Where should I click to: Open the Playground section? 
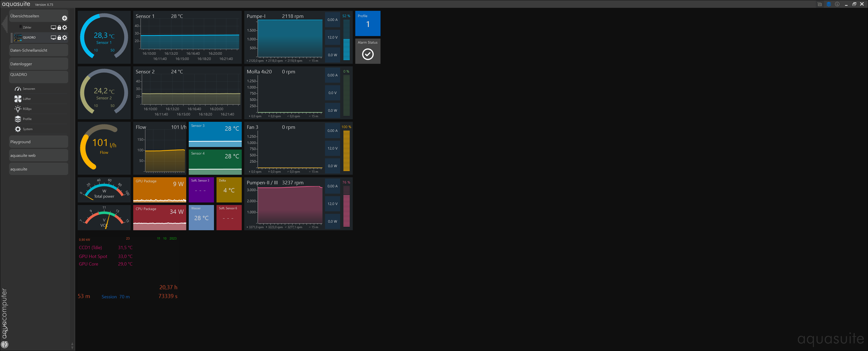coord(38,142)
